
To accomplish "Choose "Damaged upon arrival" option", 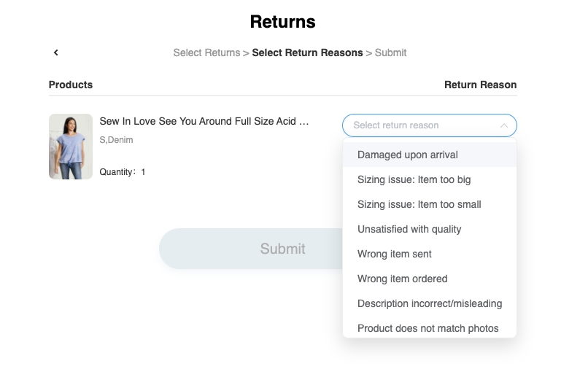I will (408, 155).
